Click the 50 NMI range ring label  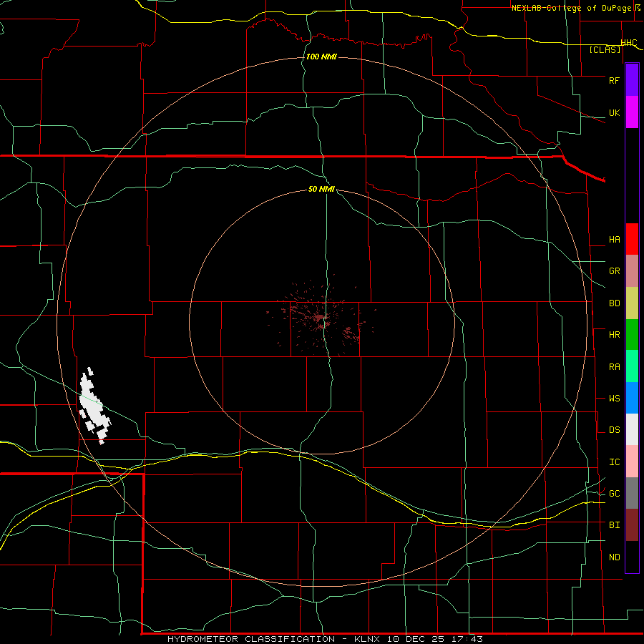(x=321, y=189)
